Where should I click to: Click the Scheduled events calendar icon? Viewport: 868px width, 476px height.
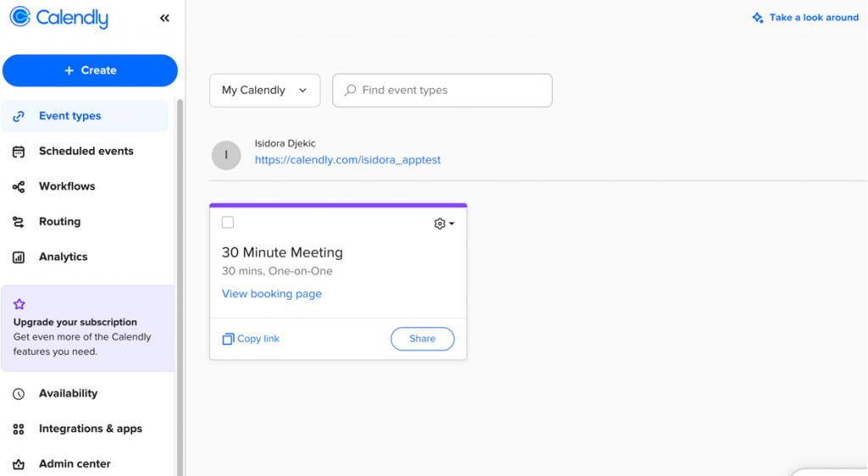[x=19, y=152]
